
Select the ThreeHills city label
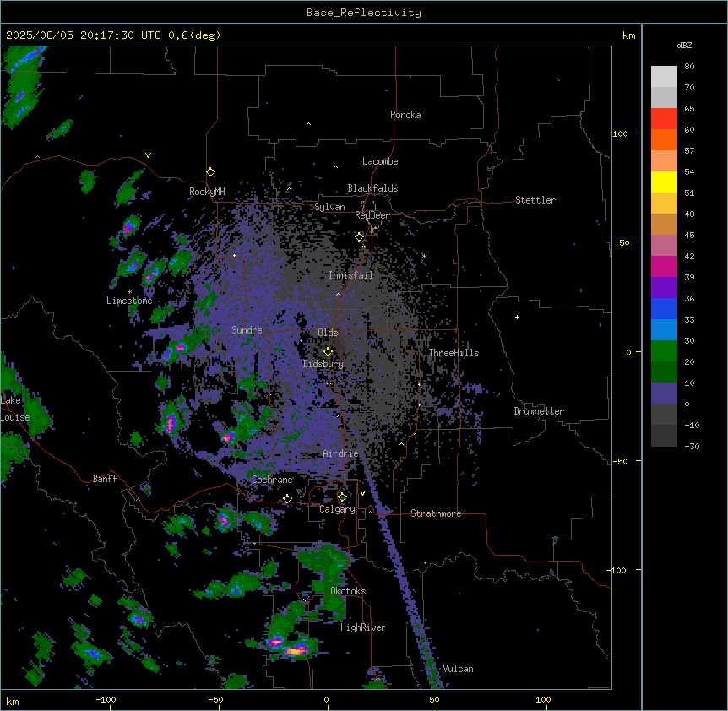click(454, 353)
